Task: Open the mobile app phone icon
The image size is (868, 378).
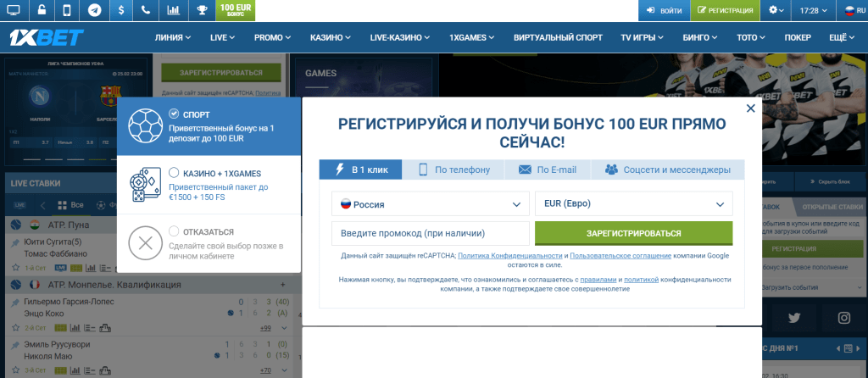Action: 67,10
